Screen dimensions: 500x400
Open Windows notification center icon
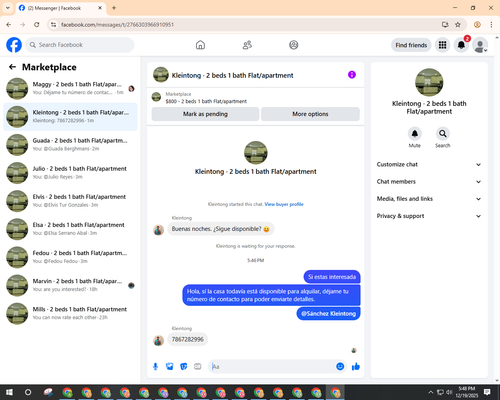[487, 392]
